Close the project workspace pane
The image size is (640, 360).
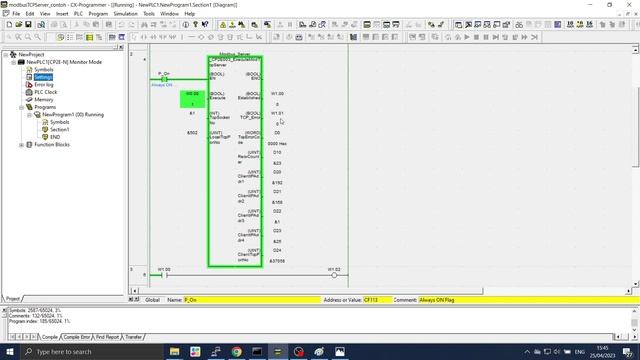pyautogui.click(x=121, y=47)
